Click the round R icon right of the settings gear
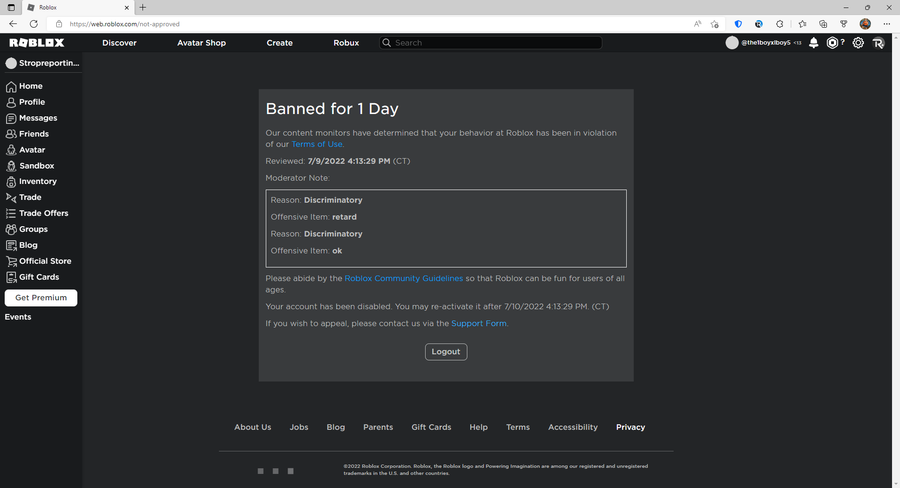 [878, 43]
